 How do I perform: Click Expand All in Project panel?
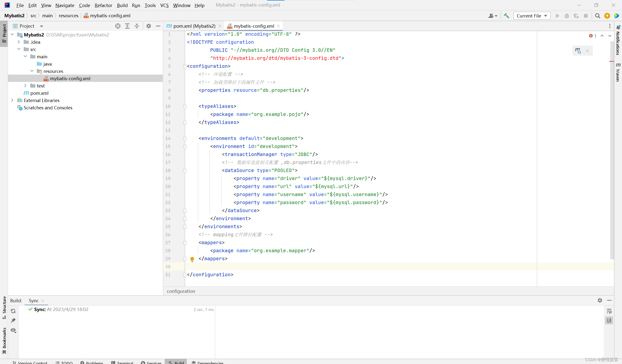pyautogui.click(x=127, y=26)
